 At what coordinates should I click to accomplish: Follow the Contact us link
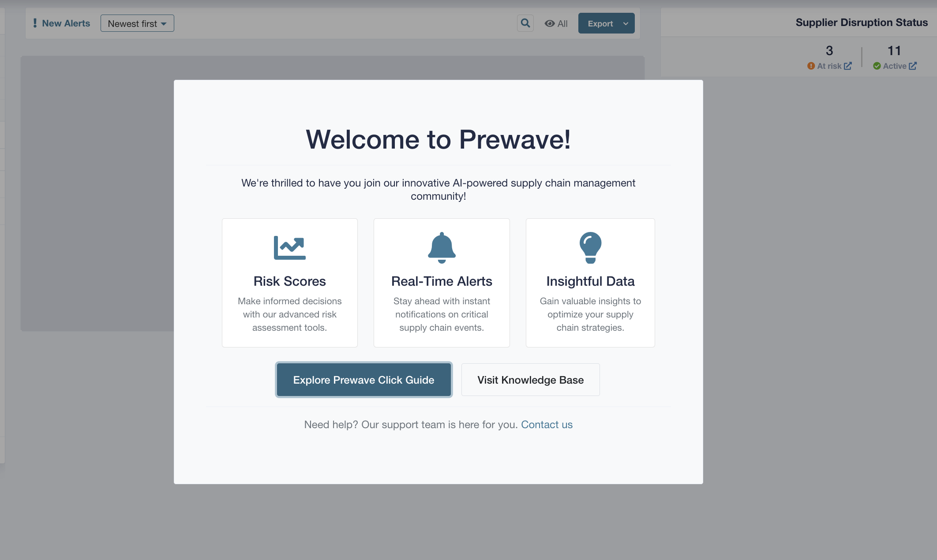point(547,425)
